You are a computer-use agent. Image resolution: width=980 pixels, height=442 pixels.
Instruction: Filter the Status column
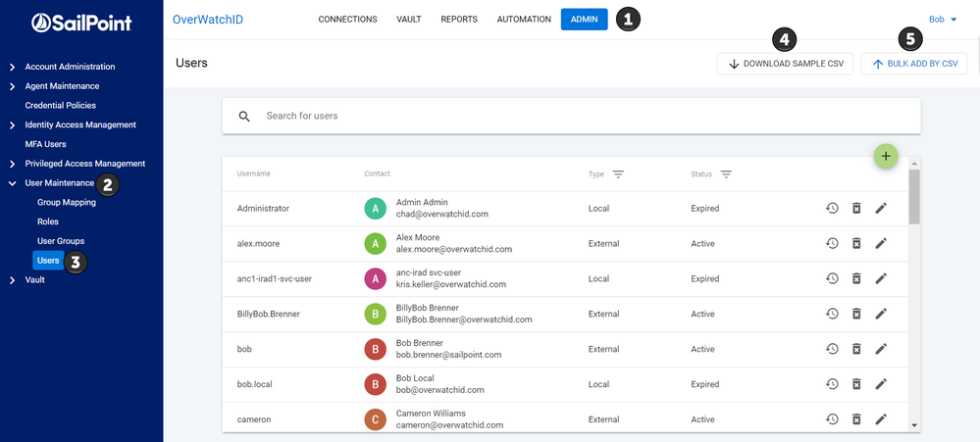click(x=726, y=174)
